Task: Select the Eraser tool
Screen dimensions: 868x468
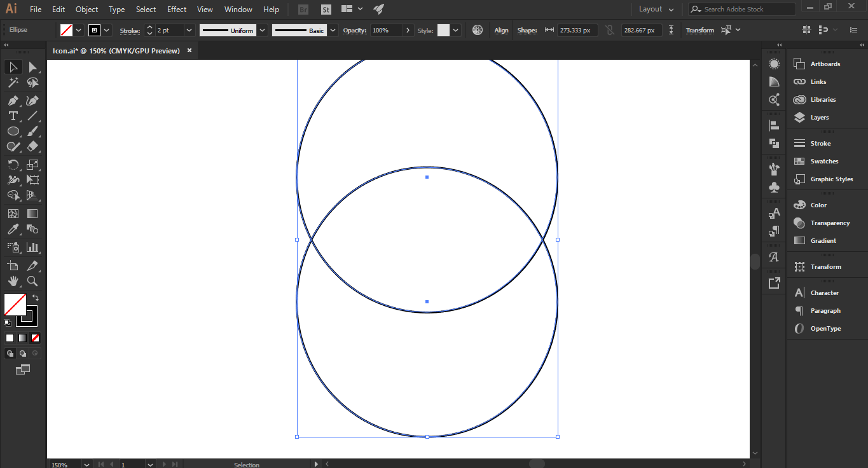Action: pos(32,146)
